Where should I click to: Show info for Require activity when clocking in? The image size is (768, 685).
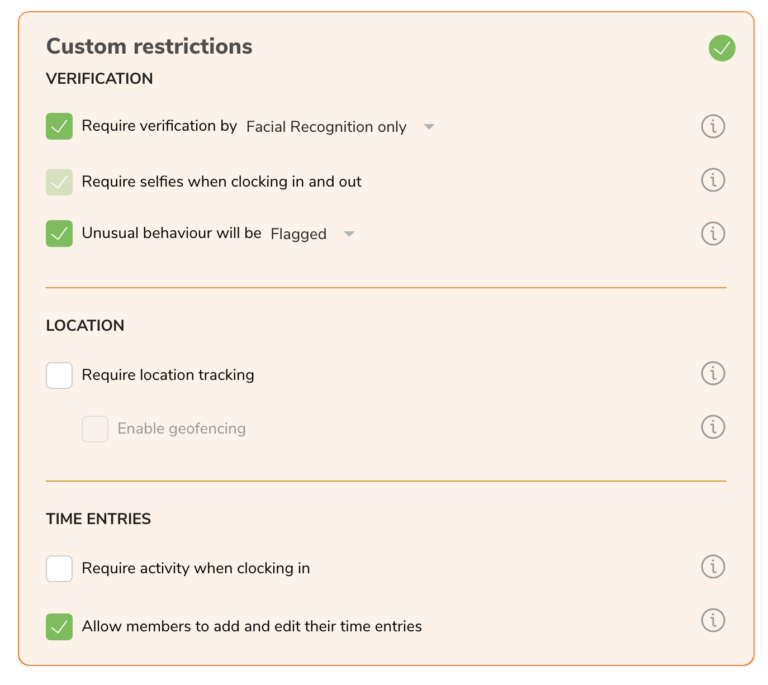pos(713,567)
